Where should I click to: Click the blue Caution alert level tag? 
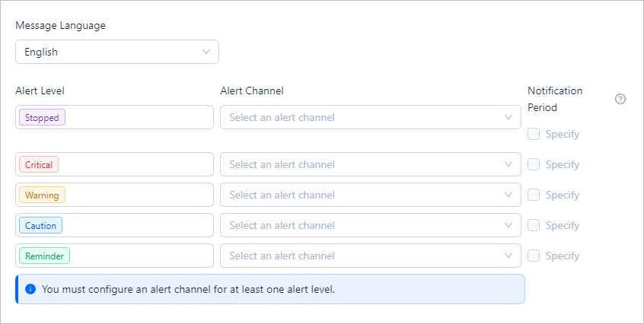(x=40, y=226)
